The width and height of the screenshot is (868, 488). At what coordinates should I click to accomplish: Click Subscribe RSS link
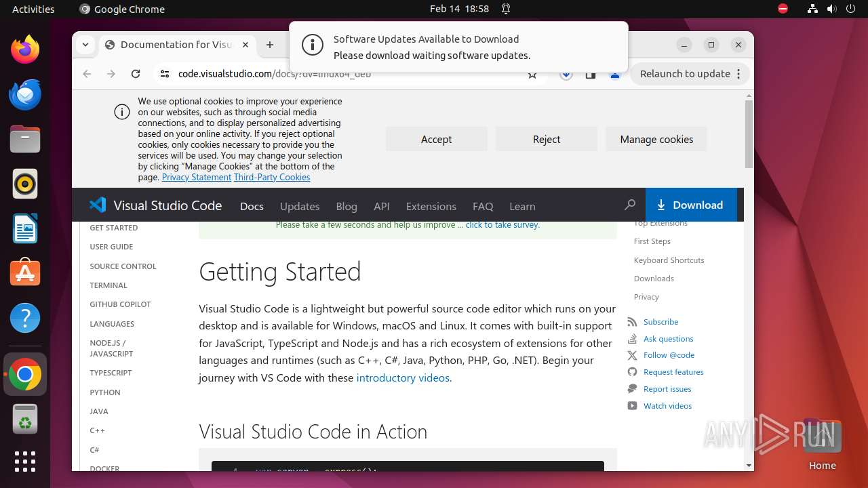[660, 321]
